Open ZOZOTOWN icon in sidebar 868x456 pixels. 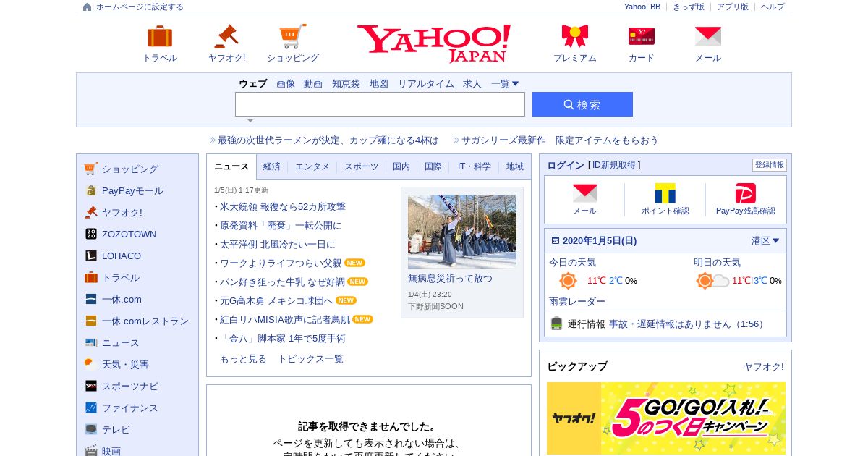(x=90, y=234)
